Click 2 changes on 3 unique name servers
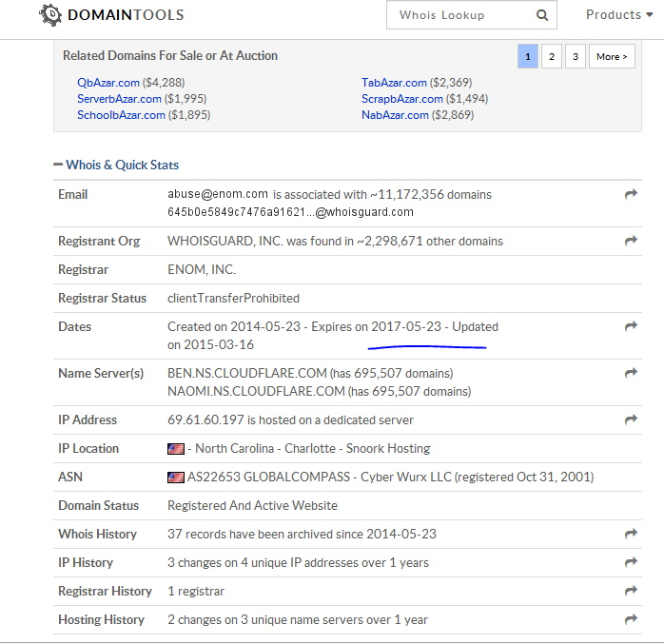The width and height of the screenshot is (664, 644). (298, 619)
